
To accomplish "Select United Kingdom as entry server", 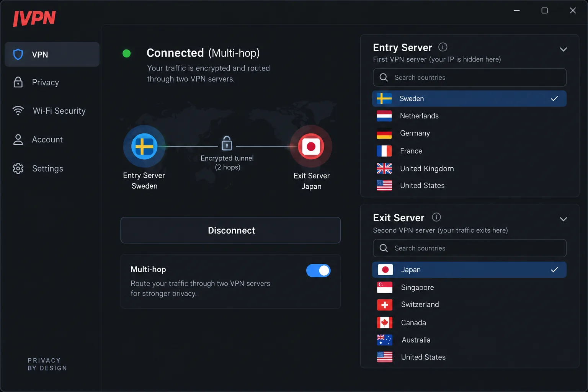I will [469, 168].
